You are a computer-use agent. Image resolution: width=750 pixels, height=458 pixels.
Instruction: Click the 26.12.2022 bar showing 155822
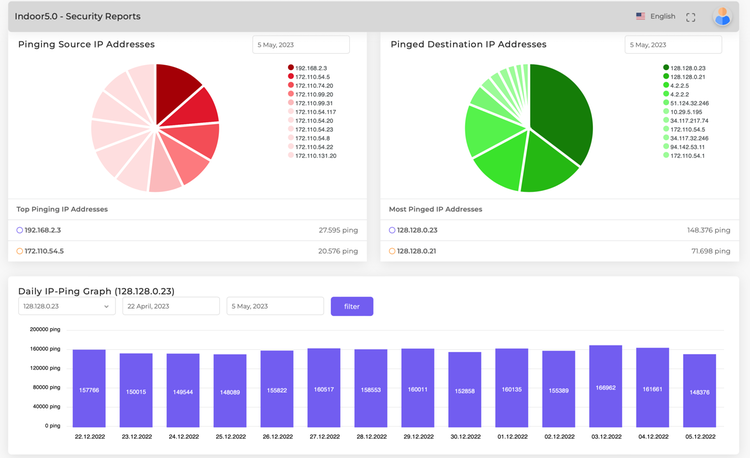(x=277, y=389)
